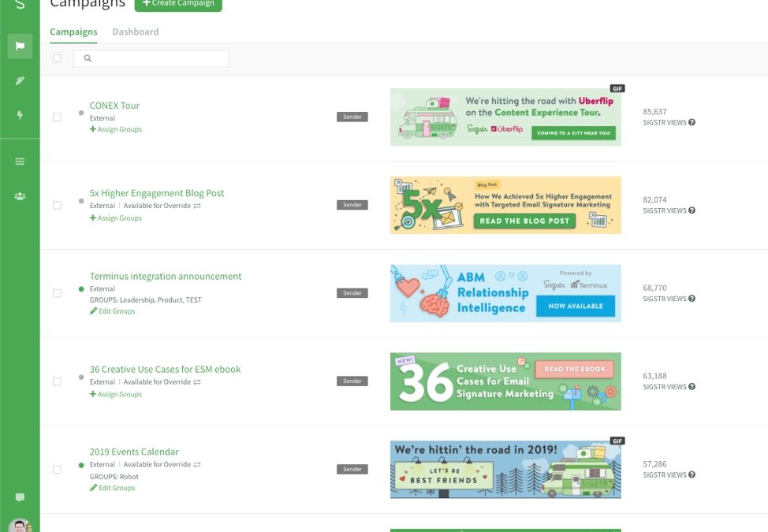Open help icon next to 68,770 Sigstr views
Image resolution: width=768 pixels, height=532 pixels.
coord(692,299)
